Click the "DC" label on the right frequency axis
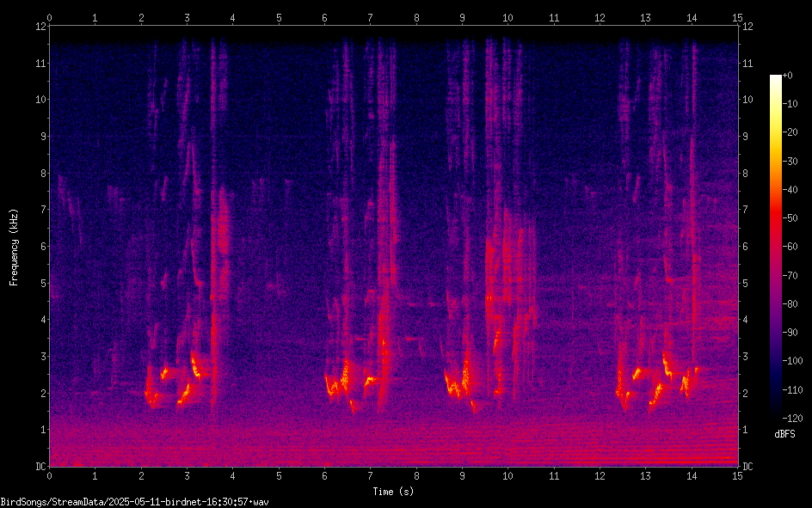The width and height of the screenshot is (812, 508). coord(747,467)
